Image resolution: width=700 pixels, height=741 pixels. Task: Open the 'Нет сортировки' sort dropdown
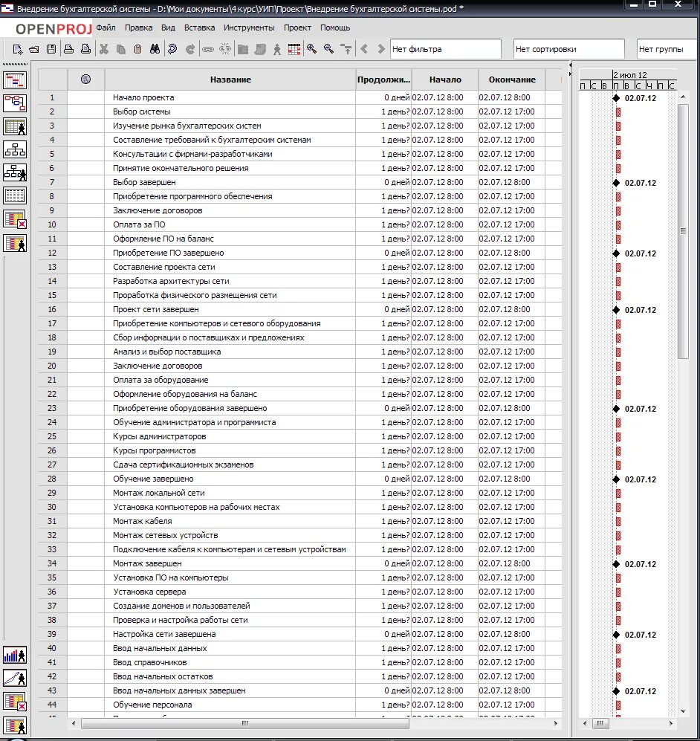pos(568,49)
